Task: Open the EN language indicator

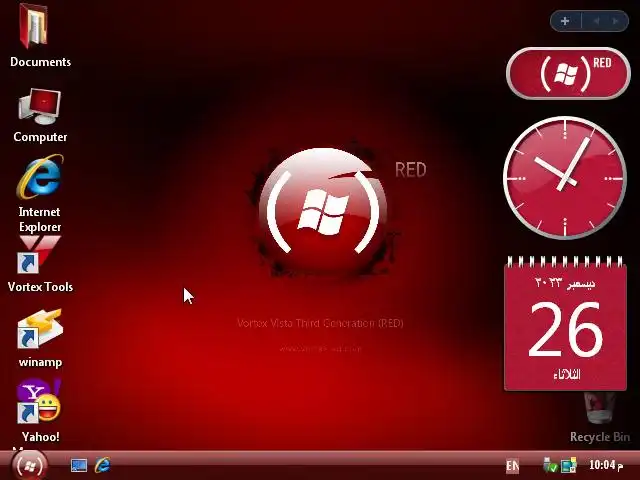Action: coord(512,466)
